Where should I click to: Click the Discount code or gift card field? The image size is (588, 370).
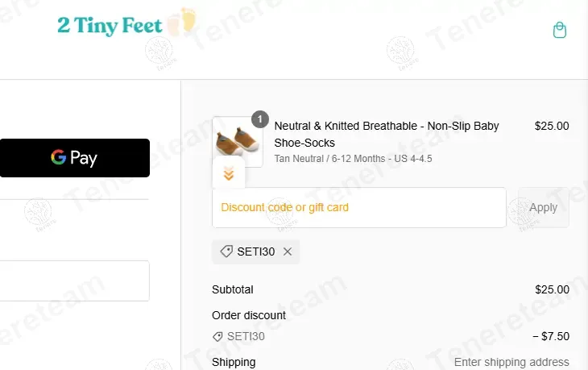coord(359,207)
